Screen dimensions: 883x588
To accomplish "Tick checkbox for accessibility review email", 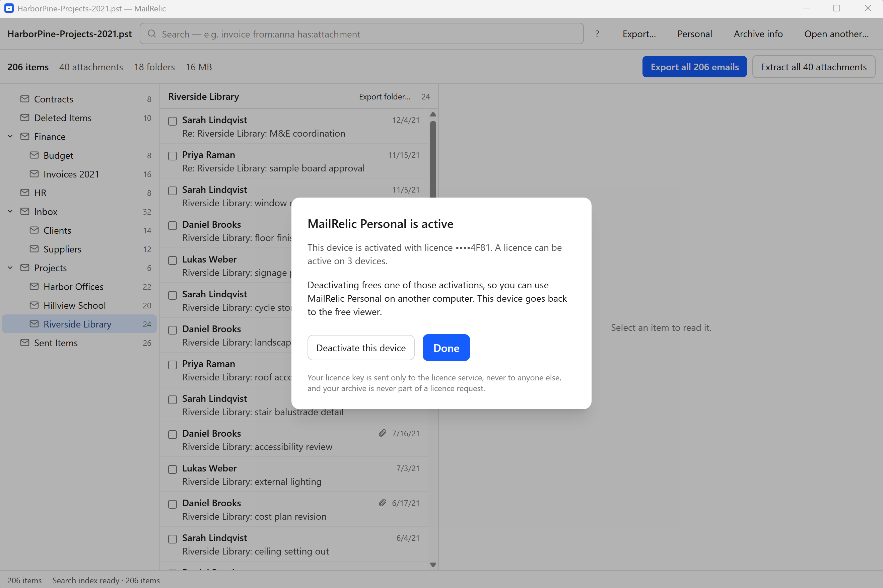I will coord(173,435).
